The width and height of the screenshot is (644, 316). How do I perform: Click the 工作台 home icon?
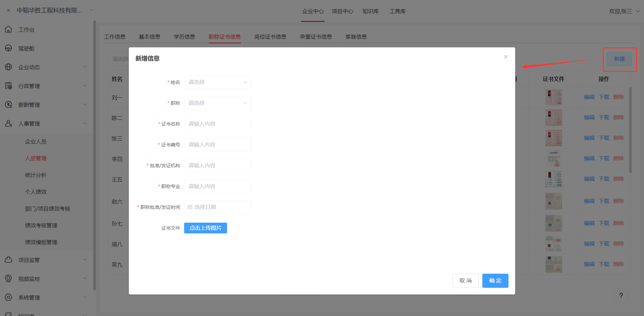pos(8,30)
